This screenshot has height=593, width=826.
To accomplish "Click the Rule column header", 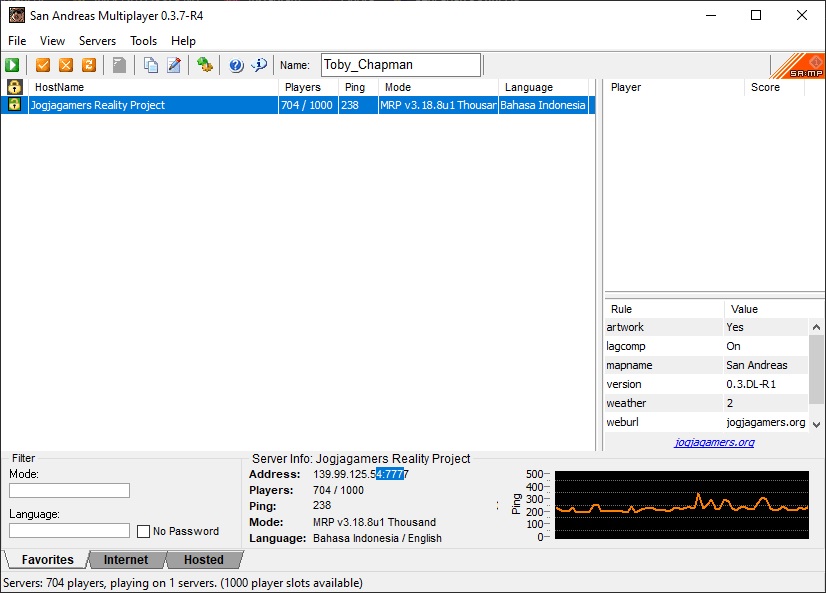I will (x=664, y=309).
